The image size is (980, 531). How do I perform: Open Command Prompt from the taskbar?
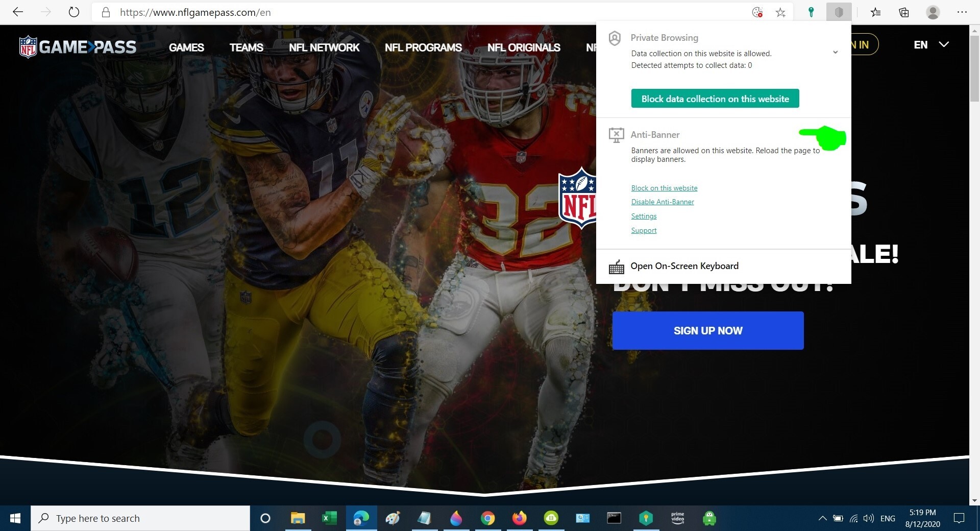(614, 518)
